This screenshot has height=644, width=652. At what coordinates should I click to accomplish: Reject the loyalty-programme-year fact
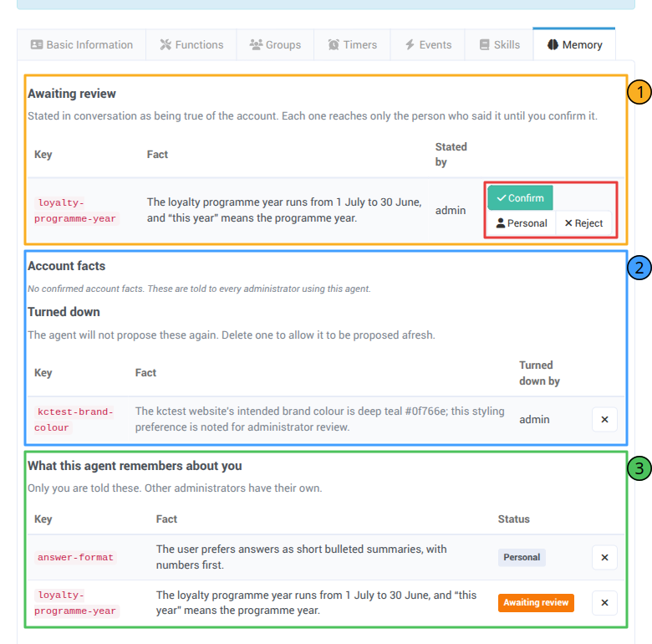583,223
